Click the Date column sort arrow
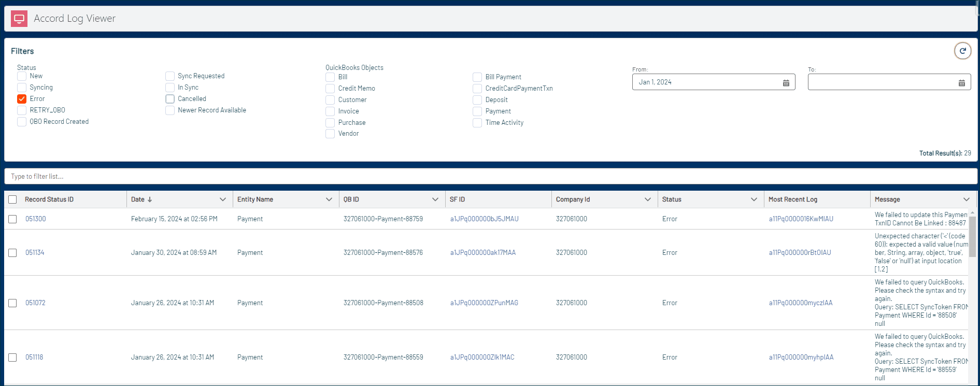 tap(150, 199)
